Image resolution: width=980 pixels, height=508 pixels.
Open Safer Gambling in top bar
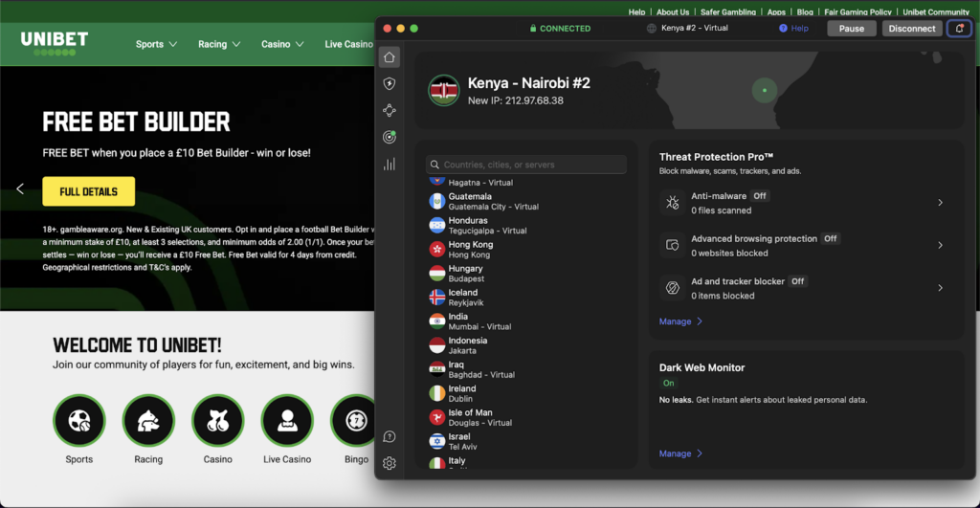pyautogui.click(x=728, y=11)
